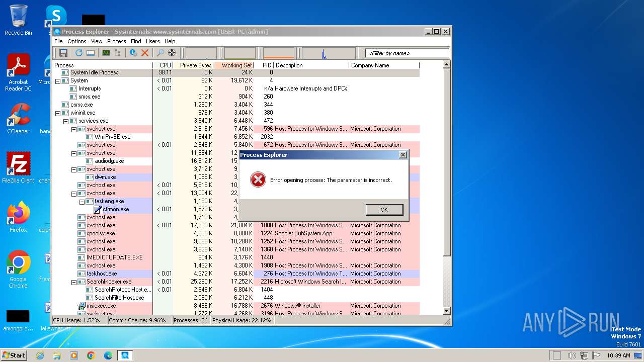Click the Find handle magnifier icon
The image size is (644, 362).
(x=160, y=53)
